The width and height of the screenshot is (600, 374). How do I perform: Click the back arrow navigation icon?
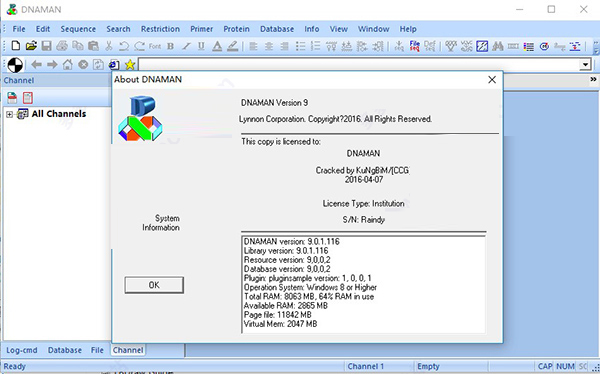pyautogui.click(x=36, y=64)
